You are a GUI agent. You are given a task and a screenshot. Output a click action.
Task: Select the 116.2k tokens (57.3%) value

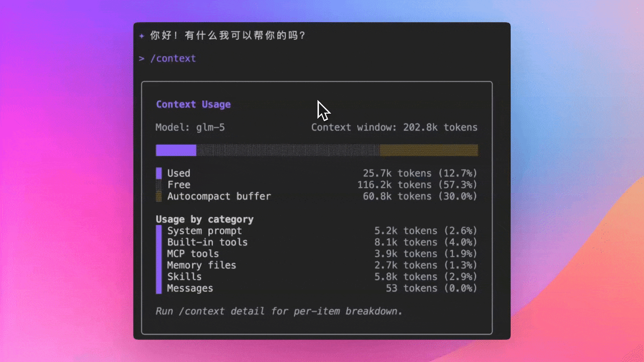pyautogui.click(x=417, y=185)
